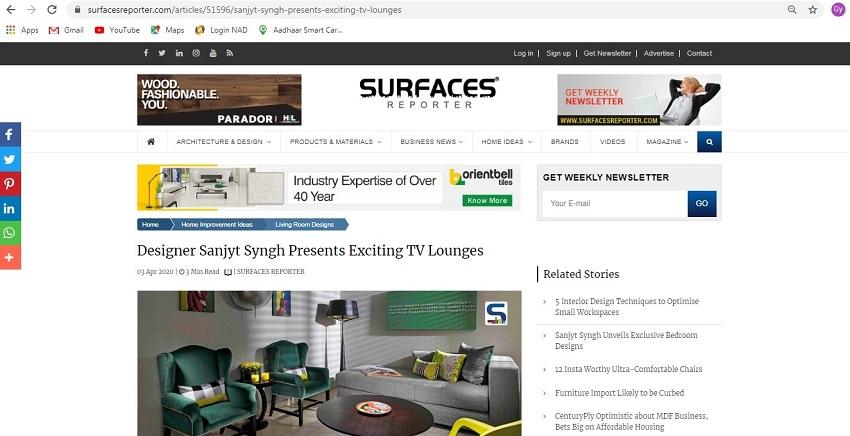The image size is (850, 436).
Task: Open the Videos menu item
Action: pos(613,142)
